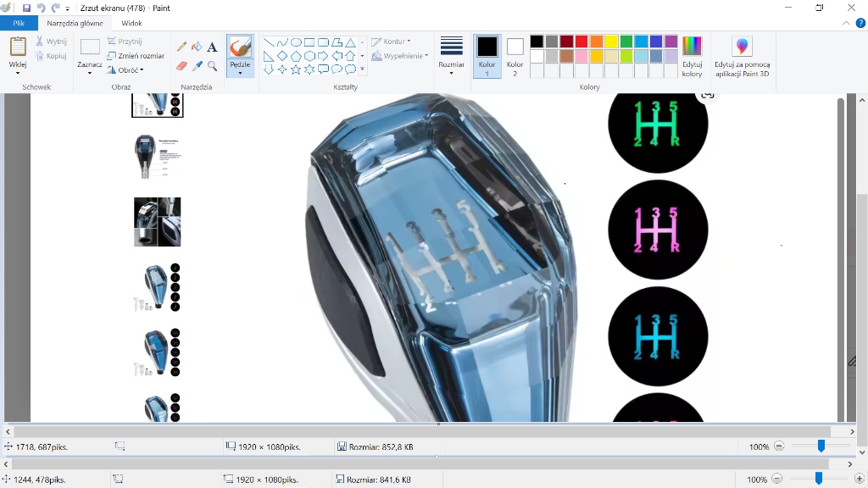868x488 pixels.
Task: Open Edytuj za pomocą aplikacji Paint 3D
Action: (742, 56)
